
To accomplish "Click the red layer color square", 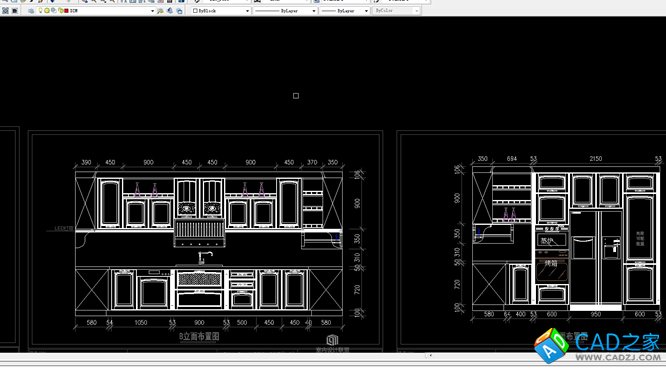I will tap(66, 11).
